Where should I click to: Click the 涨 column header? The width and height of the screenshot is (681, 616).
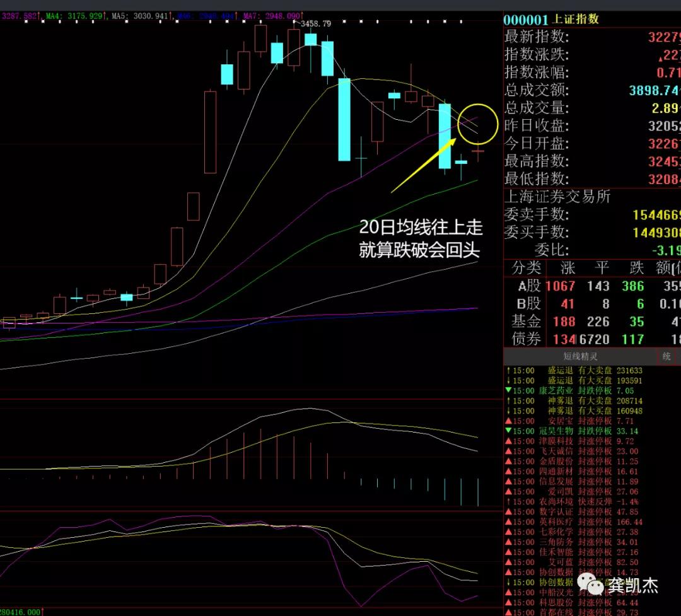[x=568, y=268]
